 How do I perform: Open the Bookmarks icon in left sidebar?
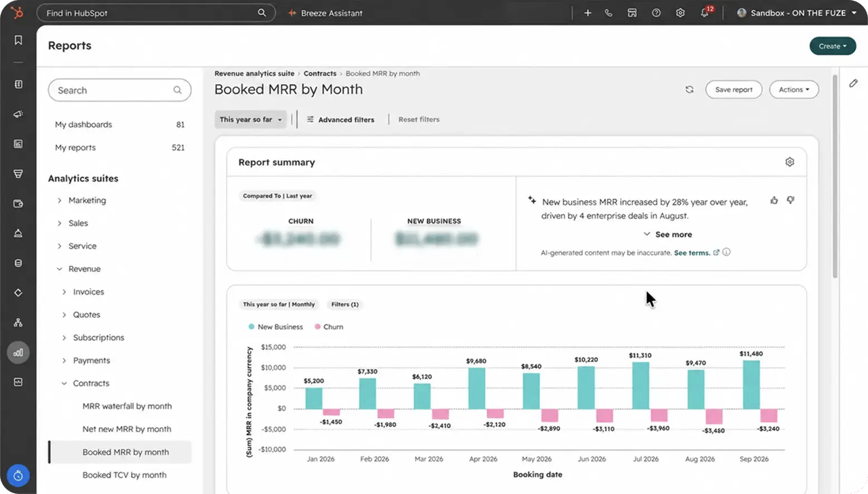(18, 41)
